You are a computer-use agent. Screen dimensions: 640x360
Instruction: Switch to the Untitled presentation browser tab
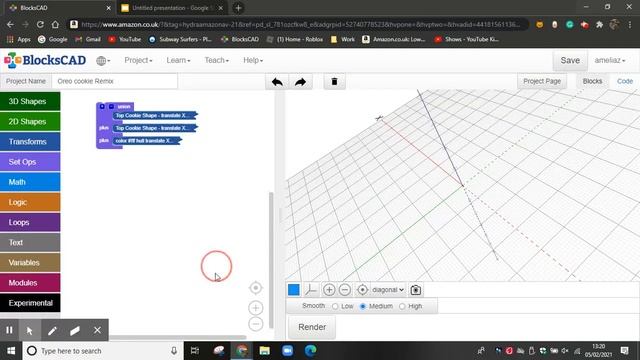point(171,8)
